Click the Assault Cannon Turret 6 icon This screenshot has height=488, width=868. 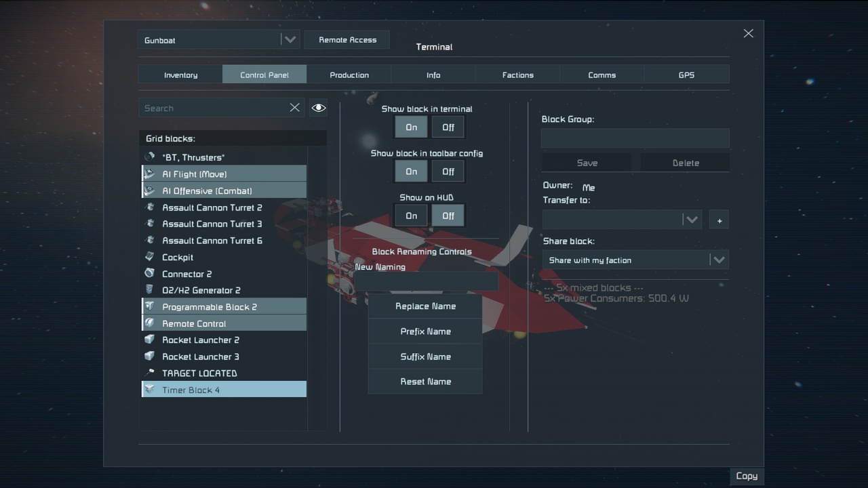click(149, 241)
